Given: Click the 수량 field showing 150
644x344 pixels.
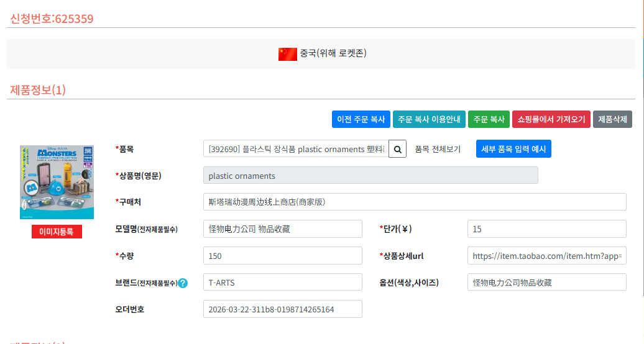Looking at the screenshot, I should [282, 256].
